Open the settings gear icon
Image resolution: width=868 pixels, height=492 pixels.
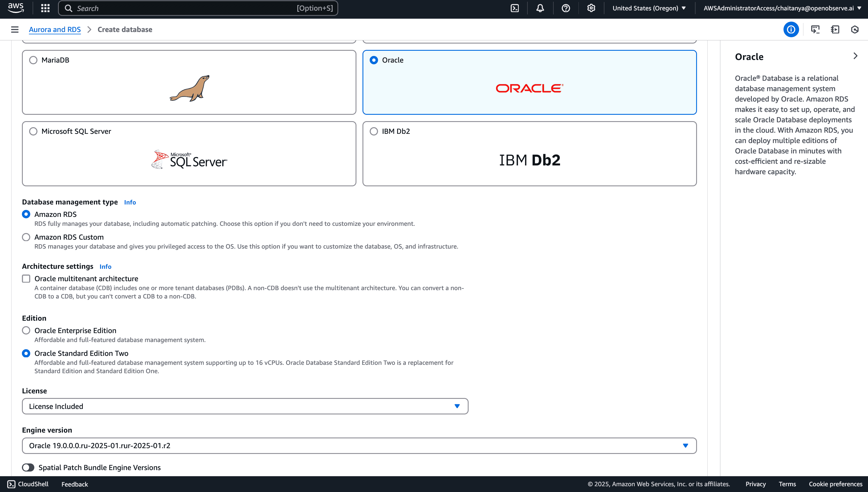click(591, 8)
